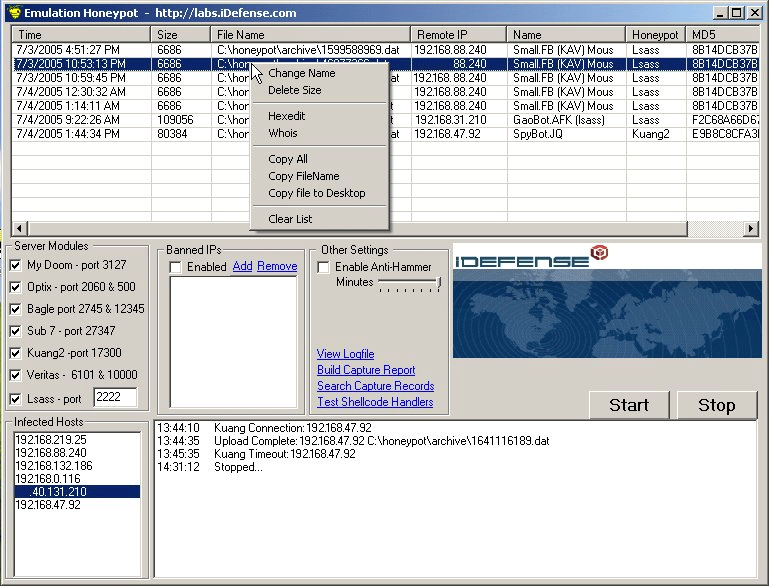This screenshot has width=769, height=586.
Task: Click the Lsass port number field
Action: (114, 398)
